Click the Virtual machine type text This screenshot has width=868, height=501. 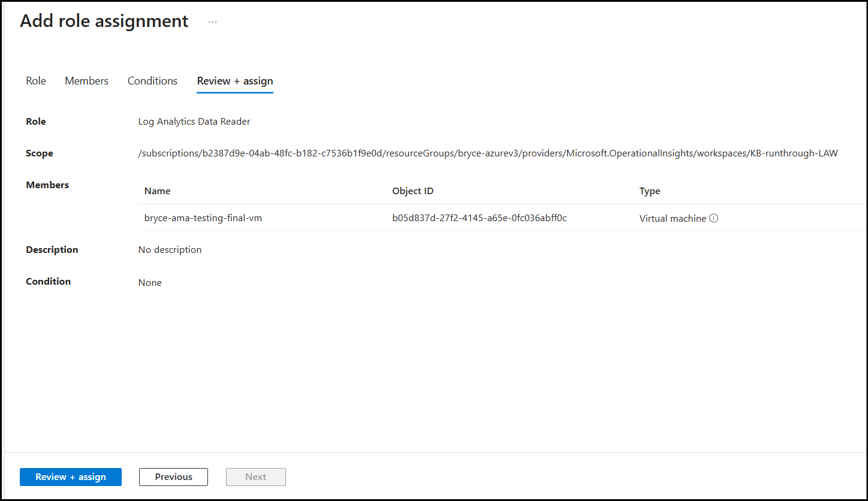673,219
